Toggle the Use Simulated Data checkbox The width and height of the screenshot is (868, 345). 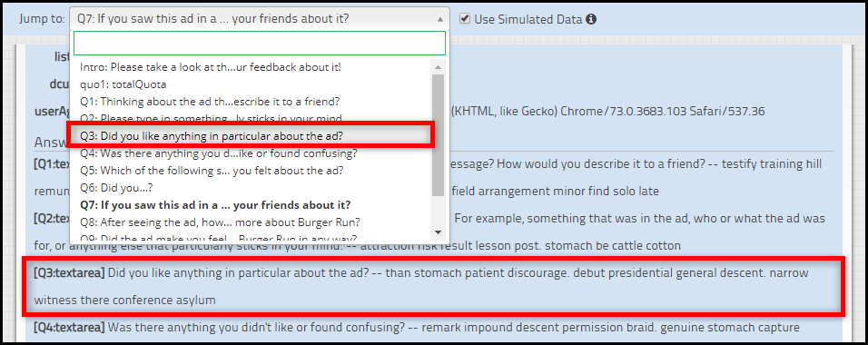point(465,19)
